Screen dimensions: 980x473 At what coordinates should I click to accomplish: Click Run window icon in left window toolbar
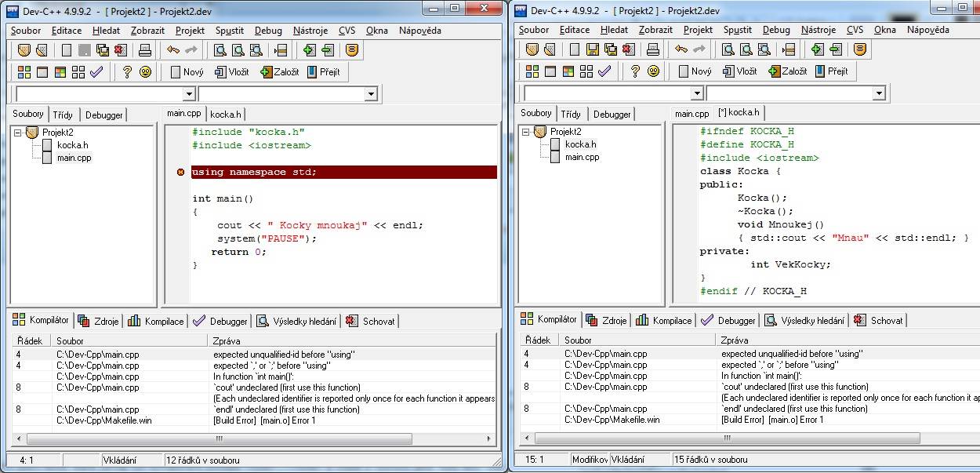(x=42, y=72)
